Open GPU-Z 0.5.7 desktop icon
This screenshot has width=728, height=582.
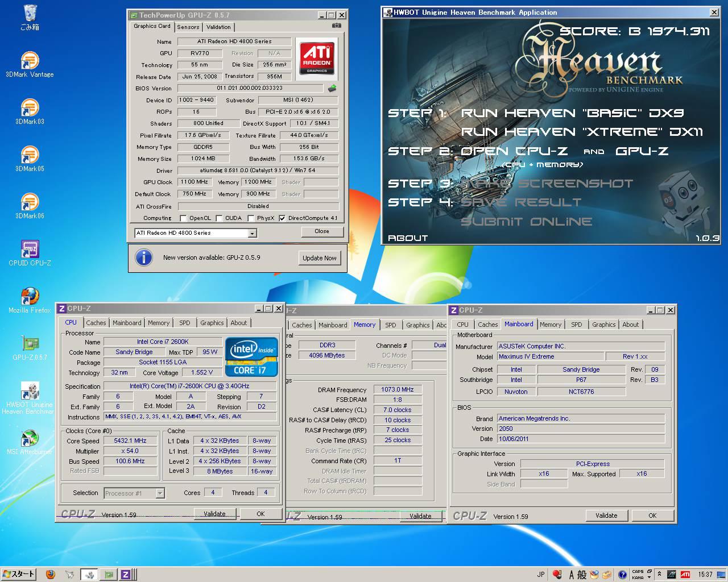[30, 347]
